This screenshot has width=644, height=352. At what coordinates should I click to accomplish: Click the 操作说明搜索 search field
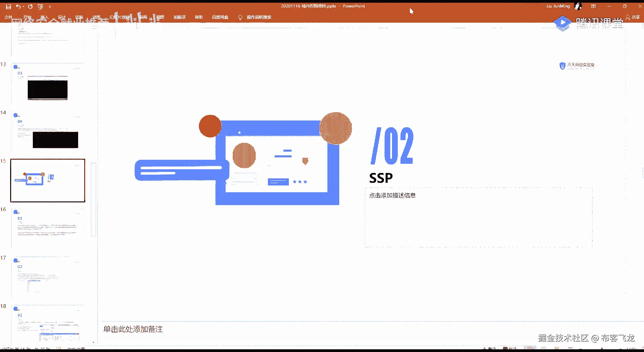(x=259, y=17)
